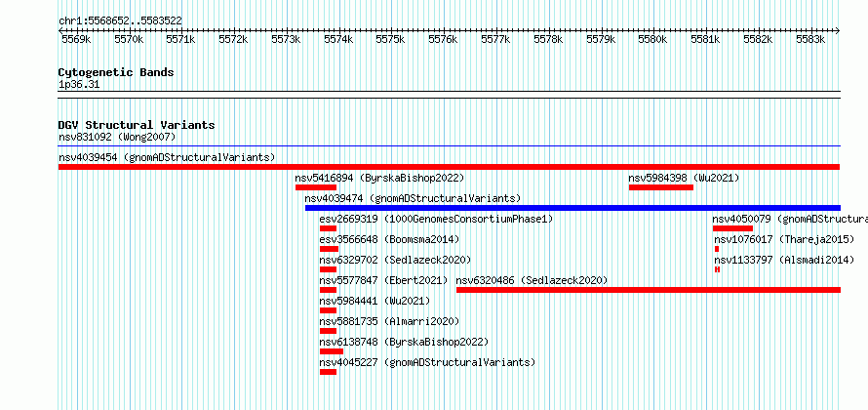The image size is (868, 410).
Task: Open esv2669319 (1000GenomesConsortiumPhase1) label
Action: click(x=436, y=219)
